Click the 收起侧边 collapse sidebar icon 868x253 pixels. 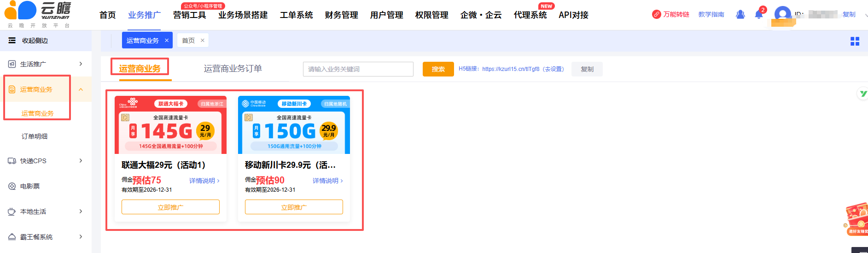pos(12,41)
